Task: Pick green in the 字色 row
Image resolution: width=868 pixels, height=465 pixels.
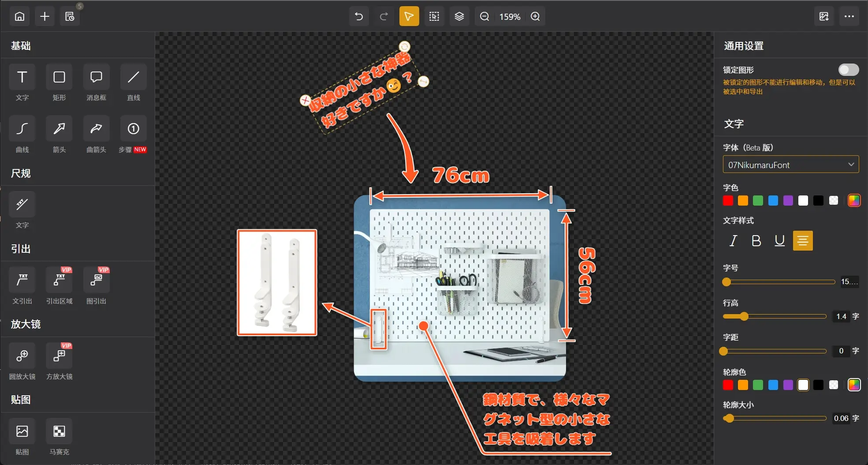Action: click(x=758, y=201)
